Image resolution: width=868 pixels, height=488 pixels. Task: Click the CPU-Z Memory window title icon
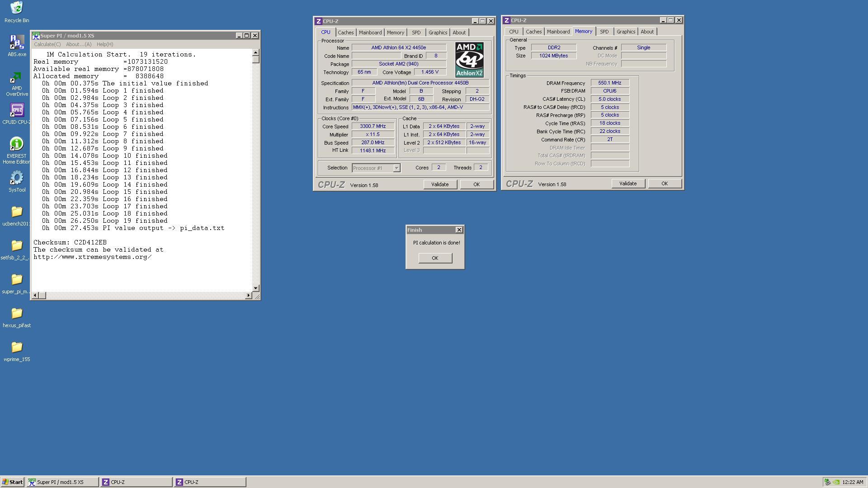[506, 20]
